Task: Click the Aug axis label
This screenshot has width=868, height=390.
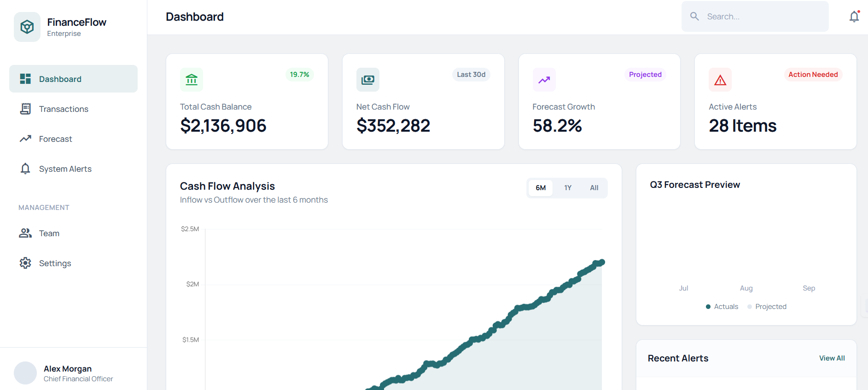Action: click(x=746, y=288)
